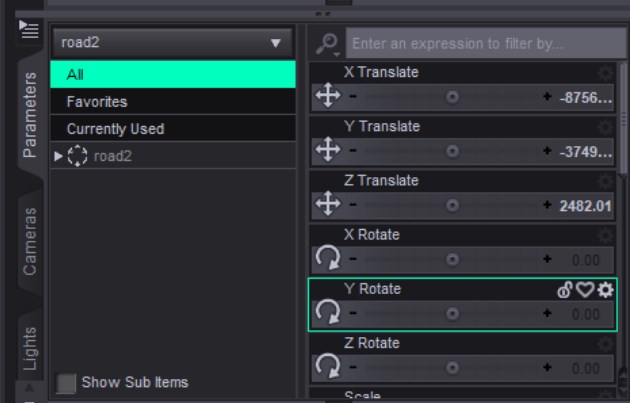630x403 pixels.
Task: Open the pane options menu icon
Action: pyautogui.click(x=29, y=30)
